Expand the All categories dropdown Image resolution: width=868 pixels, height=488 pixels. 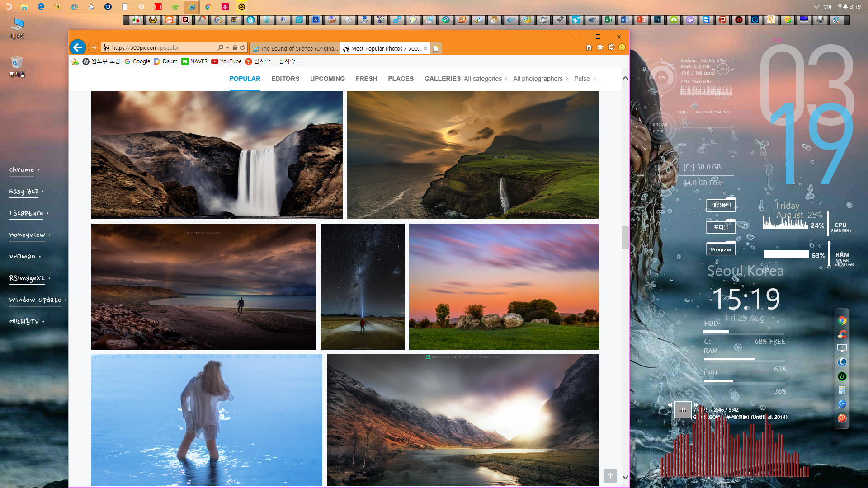point(486,79)
